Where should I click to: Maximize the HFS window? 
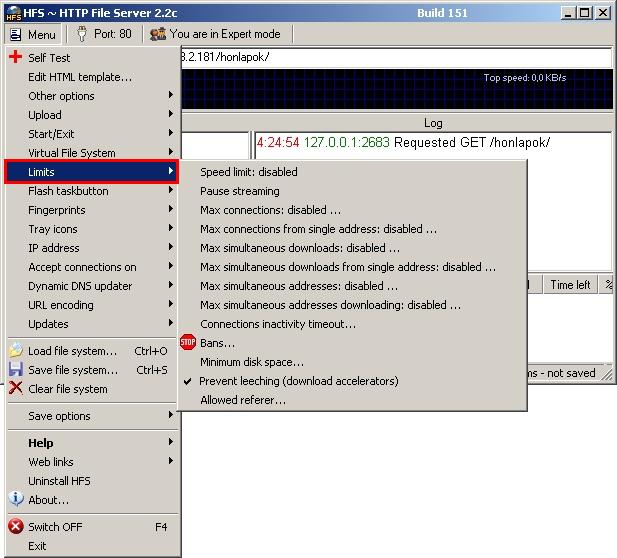(585, 13)
